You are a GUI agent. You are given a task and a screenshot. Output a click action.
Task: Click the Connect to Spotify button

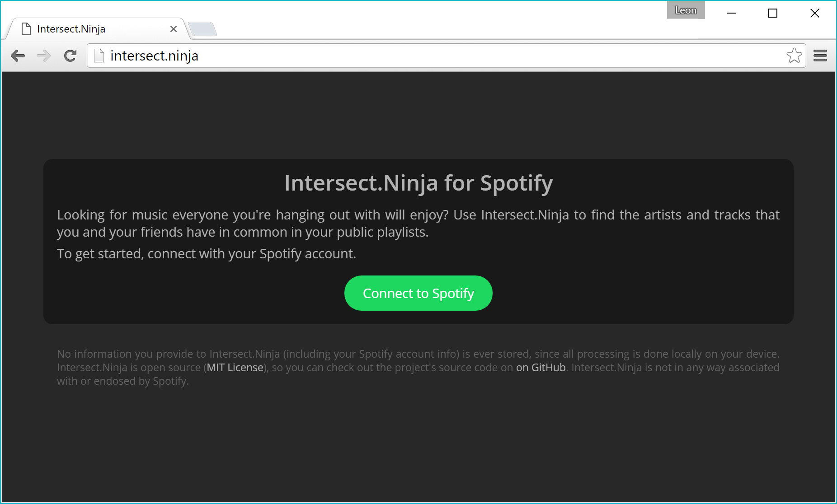[x=418, y=293]
